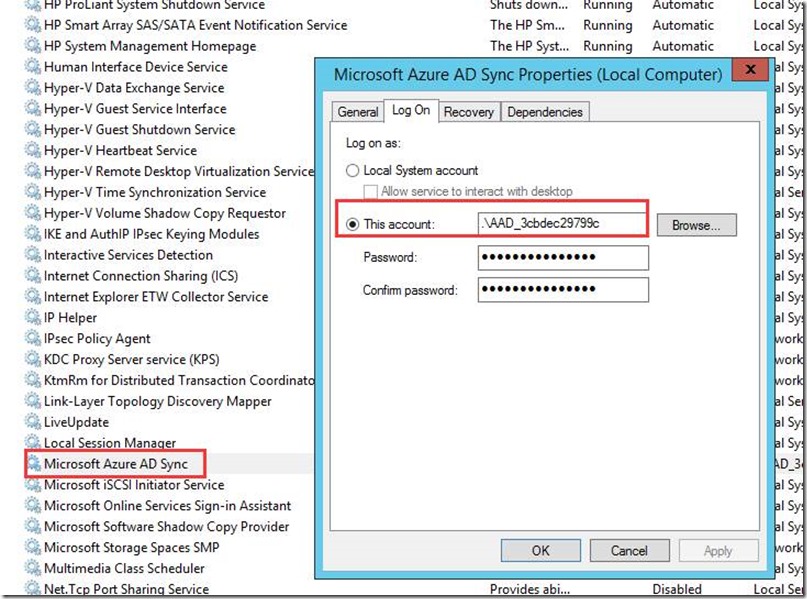This screenshot has width=807, height=599.
Task: Select the Local System account radio button
Action: point(353,170)
